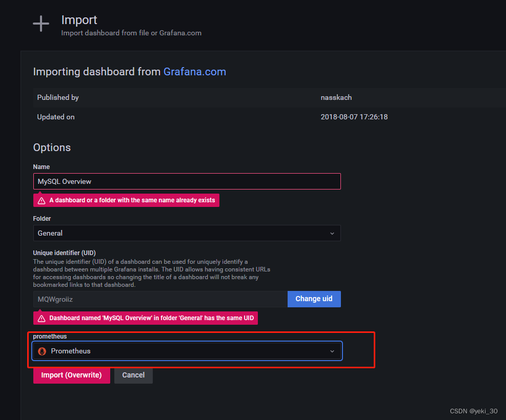506x420 pixels.
Task: Click the UID description paragraph
Action: click(x=152, y=274)
